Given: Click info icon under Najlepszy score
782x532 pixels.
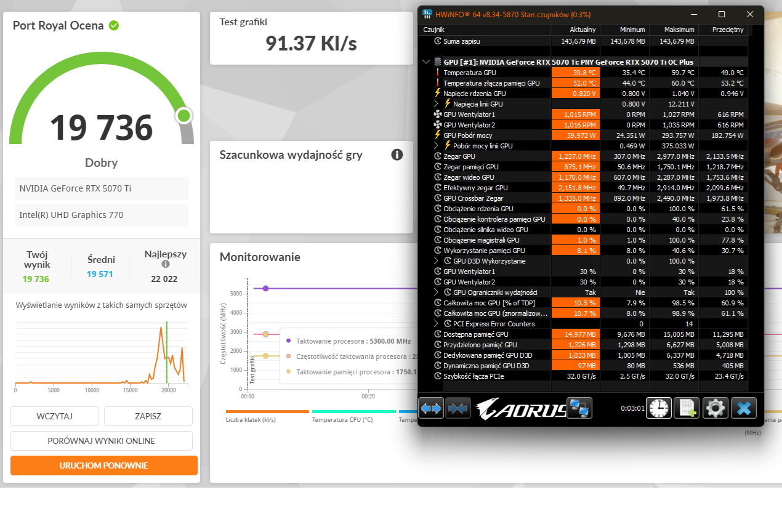Looking at the screenshot, I should [x=166, y=264].
